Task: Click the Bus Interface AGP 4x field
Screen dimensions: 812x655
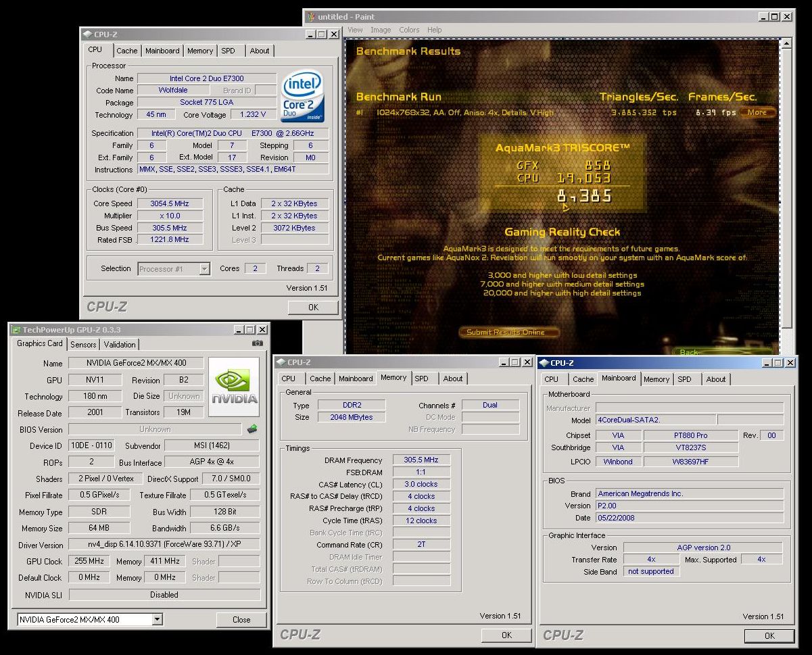Action: tap(212, 462)
